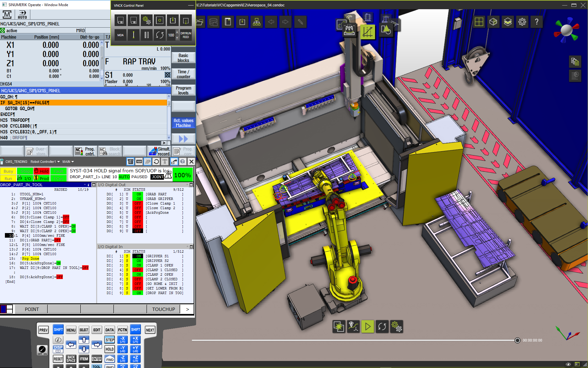Open the Robot Controller1 dropdown
This screenshot has width=588, height=368.
[45, 162]
